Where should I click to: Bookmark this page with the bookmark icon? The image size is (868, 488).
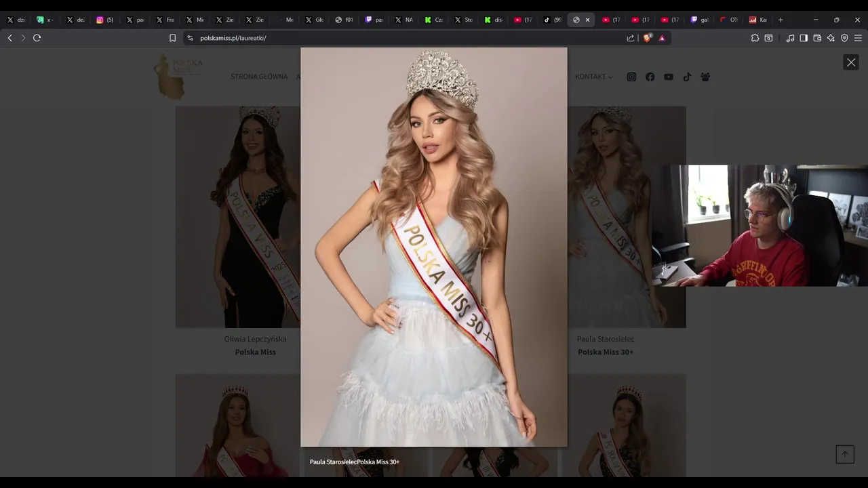point(172,38)
